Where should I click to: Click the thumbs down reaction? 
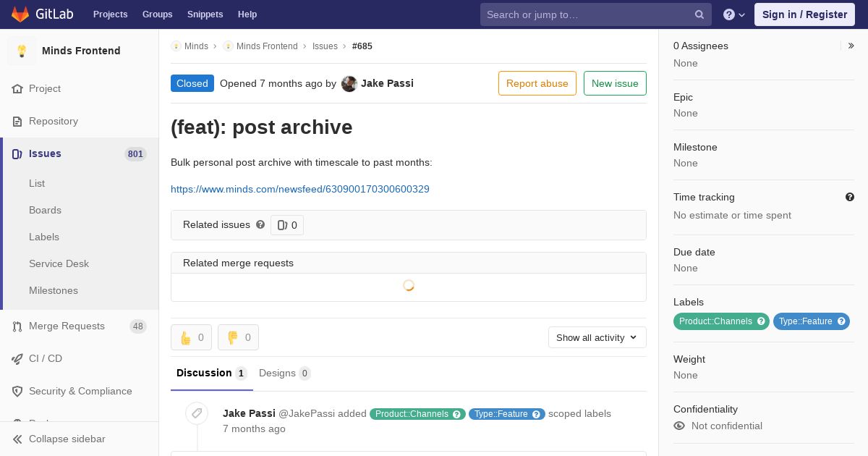pos(238,337)
